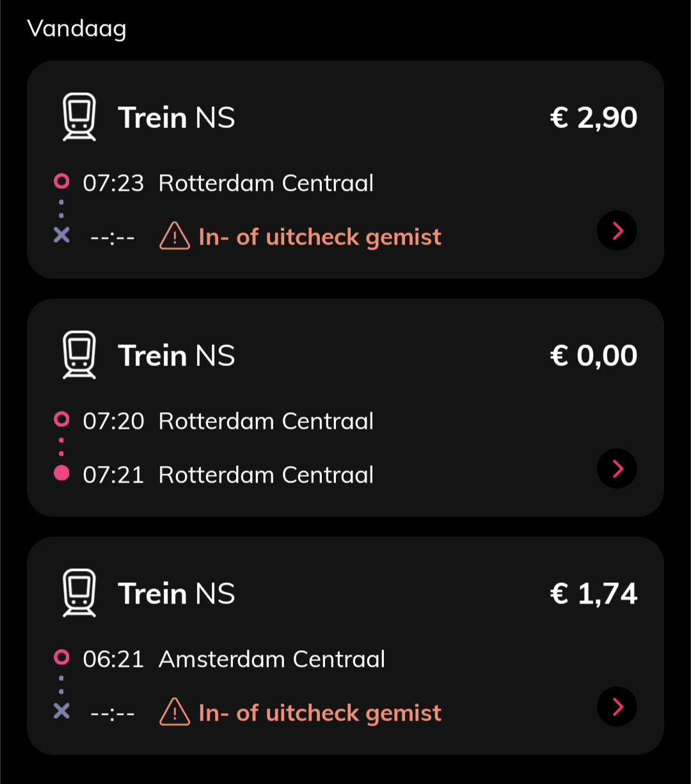Tap the 07:20 Rotterdam Centraal check-in entry
Viewport: 691px width, 784px height.
[x=228, y=421]
